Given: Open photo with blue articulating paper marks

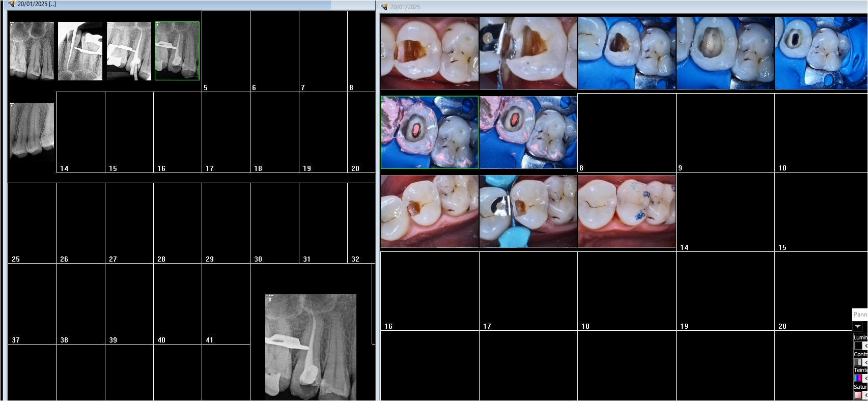Looking at the screenshot, I should [x=626, y=211].
